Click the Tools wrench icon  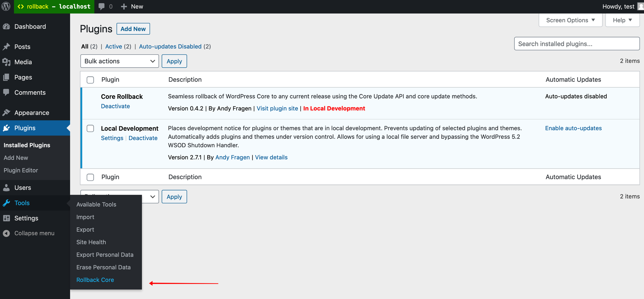coord(6,203)
